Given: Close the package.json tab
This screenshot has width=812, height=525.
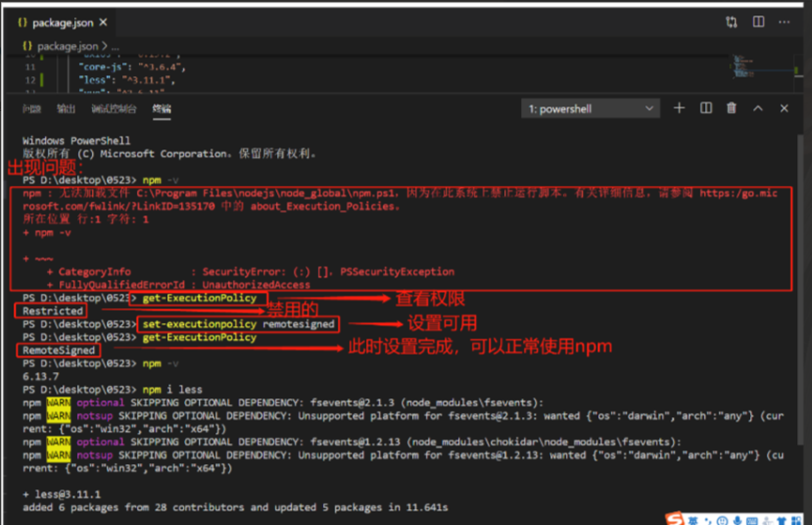Looking at the screenshot, I should (103, 23).
